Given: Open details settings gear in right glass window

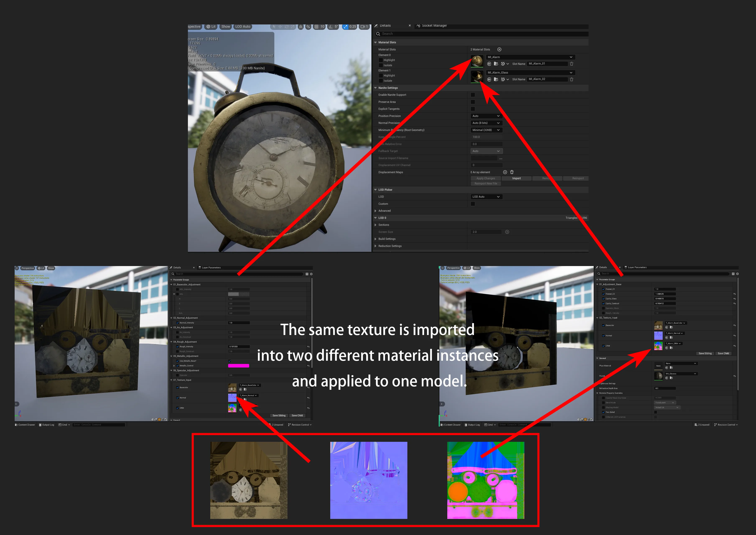Looking at the screenshot, I should [x=737, y=274].
